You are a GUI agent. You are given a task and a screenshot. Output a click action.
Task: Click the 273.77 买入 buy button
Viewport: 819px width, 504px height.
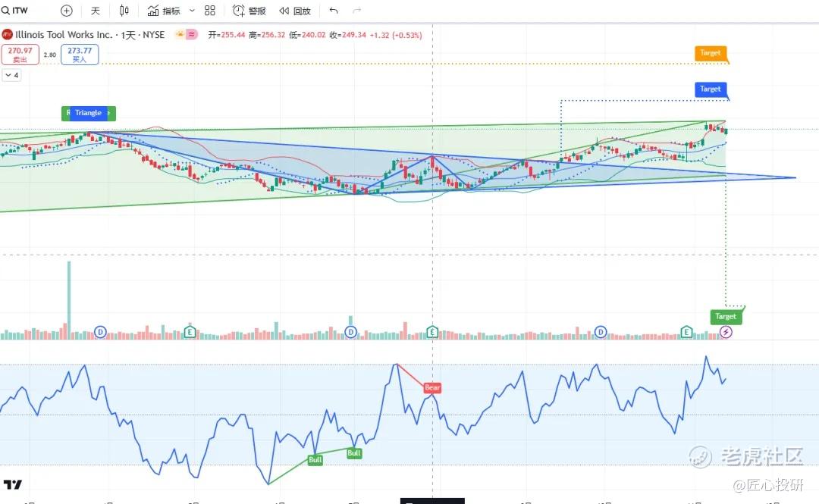(80, 55)
